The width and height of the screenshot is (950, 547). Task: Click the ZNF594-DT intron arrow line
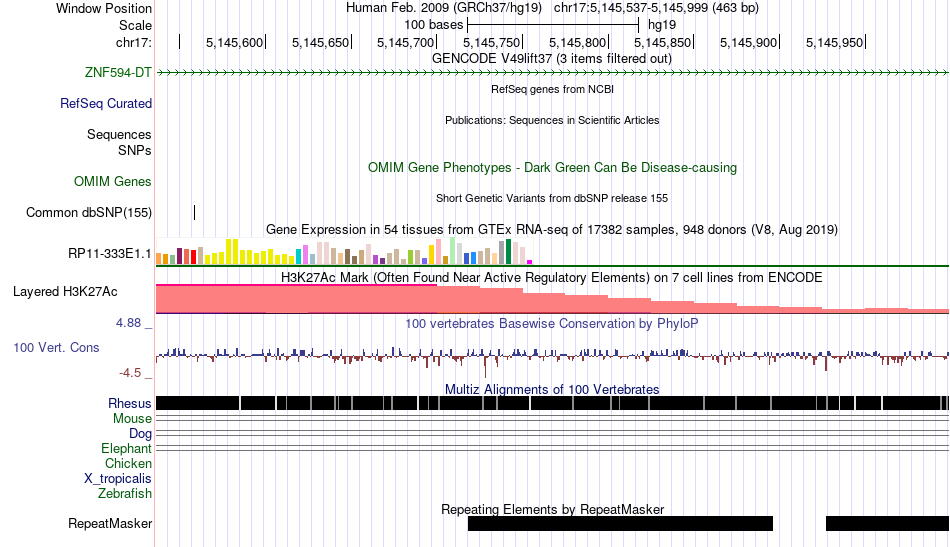click(552, 73)
